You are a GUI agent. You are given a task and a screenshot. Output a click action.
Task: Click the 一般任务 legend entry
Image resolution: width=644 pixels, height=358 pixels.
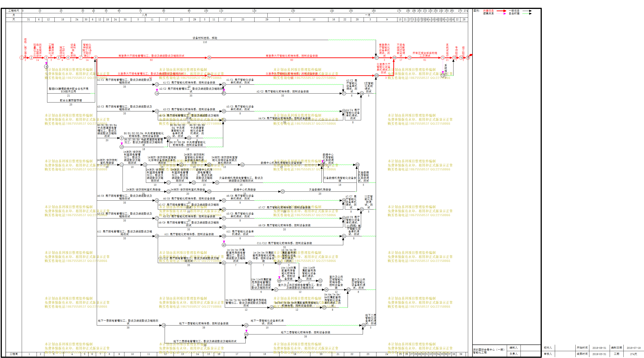514,11
